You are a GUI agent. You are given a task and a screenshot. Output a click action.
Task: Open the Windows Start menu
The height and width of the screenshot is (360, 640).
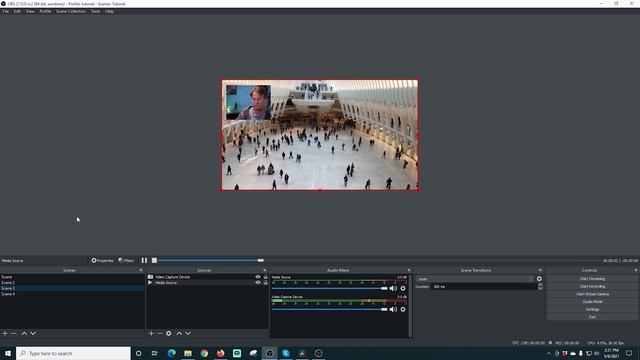[8, 353]
